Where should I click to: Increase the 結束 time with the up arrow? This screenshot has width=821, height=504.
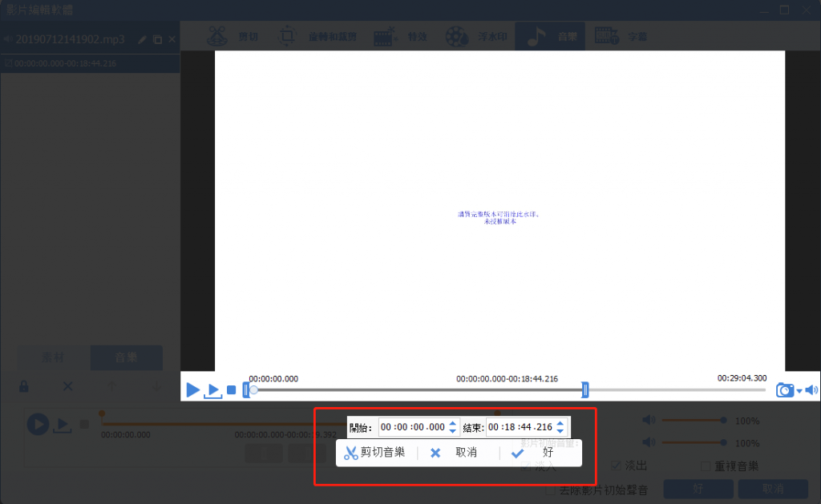(x=560, y=423)
